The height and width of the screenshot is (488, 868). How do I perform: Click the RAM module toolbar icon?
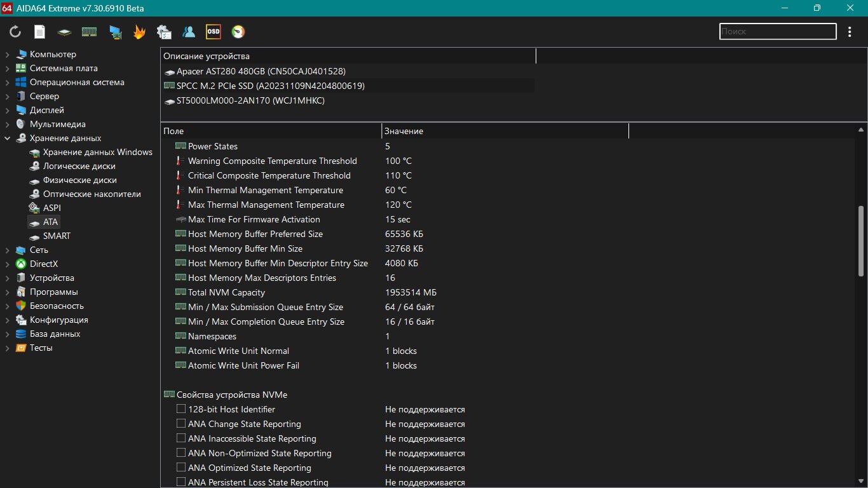[89, 32]
